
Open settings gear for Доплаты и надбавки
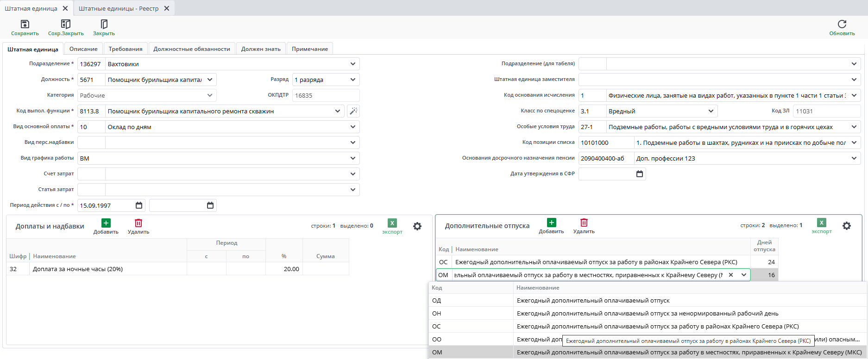[417, 226]
